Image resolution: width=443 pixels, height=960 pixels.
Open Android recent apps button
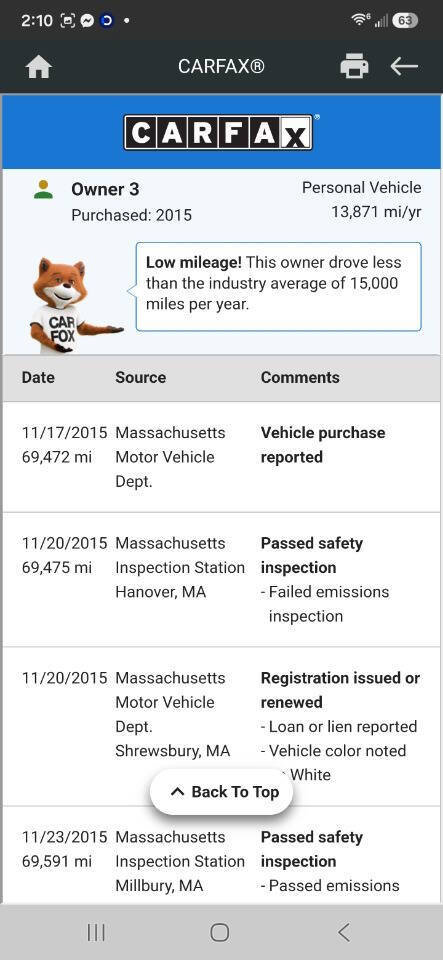pyautogui.click(x=96, y=932)
